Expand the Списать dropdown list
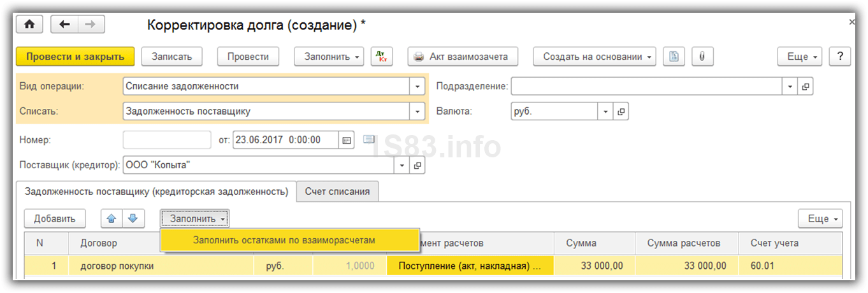This screenshot has width=868, height=293. pyautogui.click(x=417, y=111)
